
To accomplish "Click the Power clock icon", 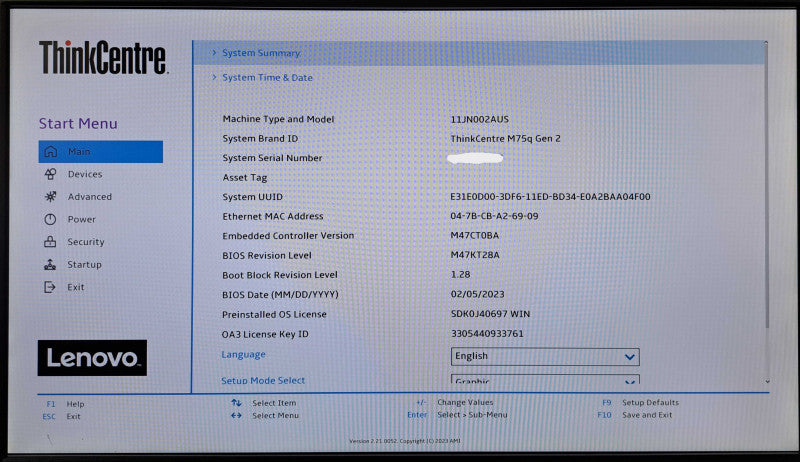I will pos(50,219).
